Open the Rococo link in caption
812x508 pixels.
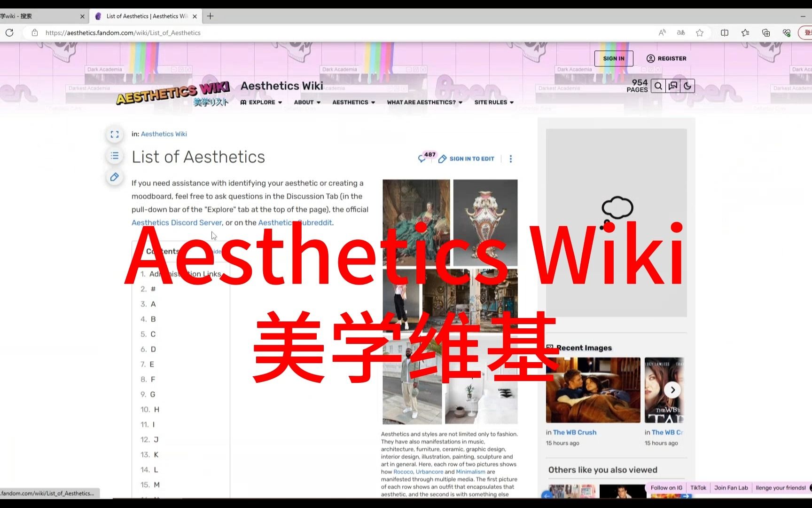point(403,472)
